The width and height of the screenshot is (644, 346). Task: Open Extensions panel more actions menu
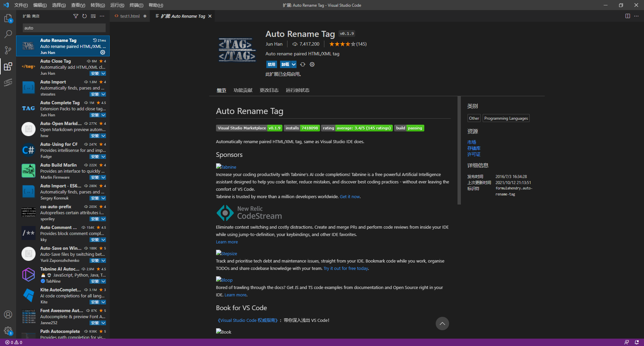(102, 16)
